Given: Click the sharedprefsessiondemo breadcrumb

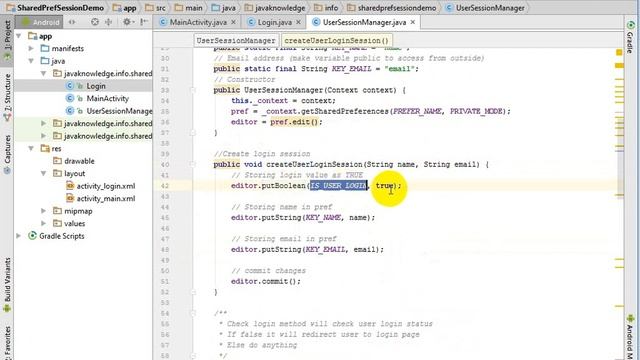Looking at the screenshot, I should pyautogui.click(x=392, y=8).
